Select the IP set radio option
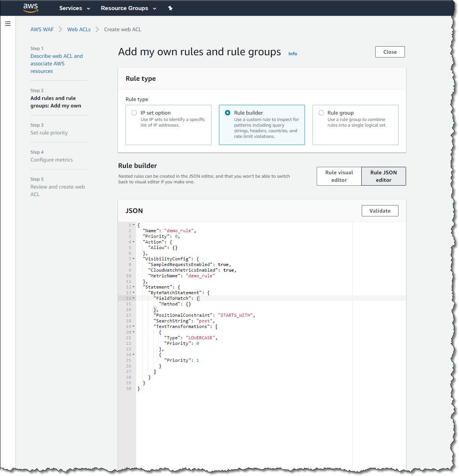 (134, 113)
